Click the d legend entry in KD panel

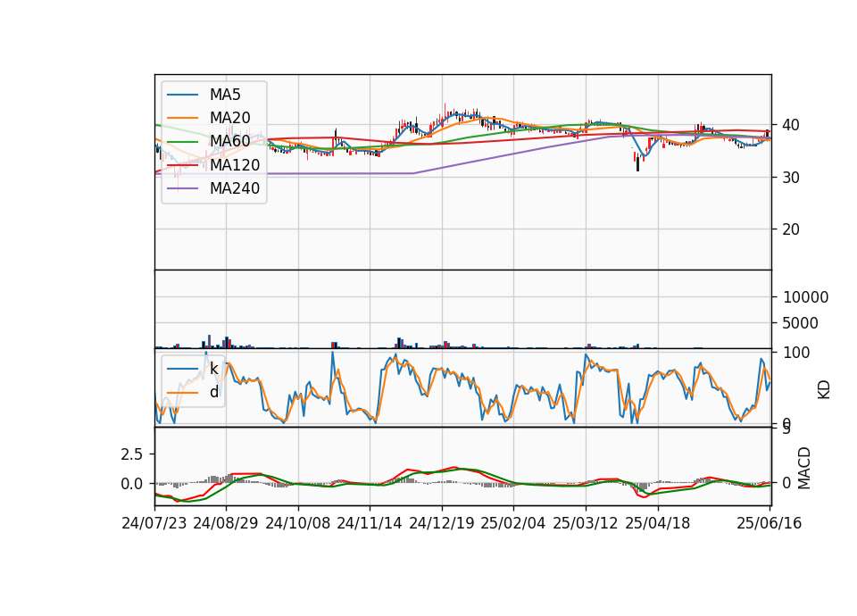[213, 391]
